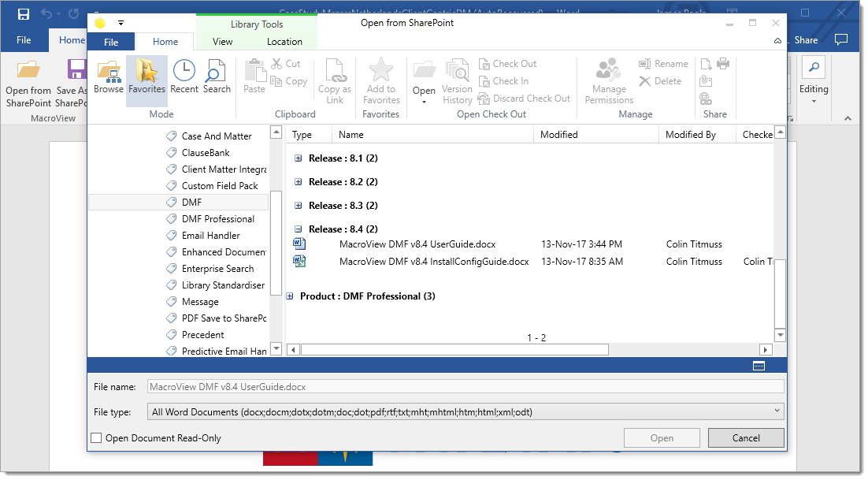
Task: Open Manage Permissions
Action: click(609, 81)
